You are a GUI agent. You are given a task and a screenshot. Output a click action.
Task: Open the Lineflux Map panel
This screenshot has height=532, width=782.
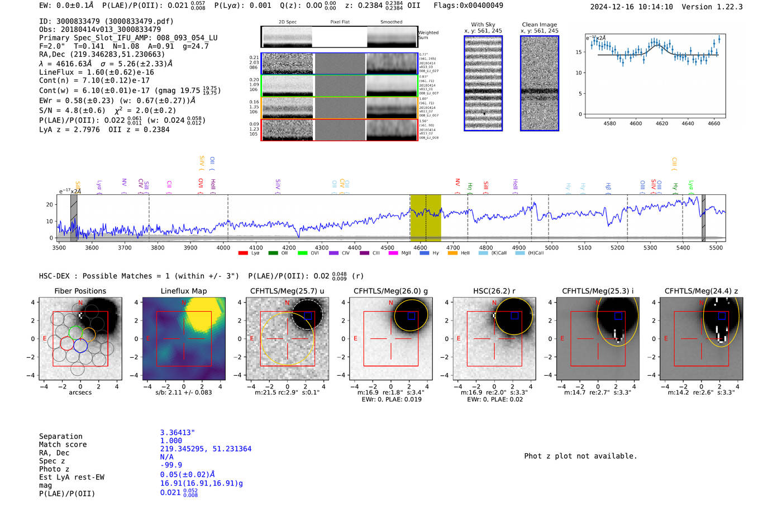pos(184,338)
